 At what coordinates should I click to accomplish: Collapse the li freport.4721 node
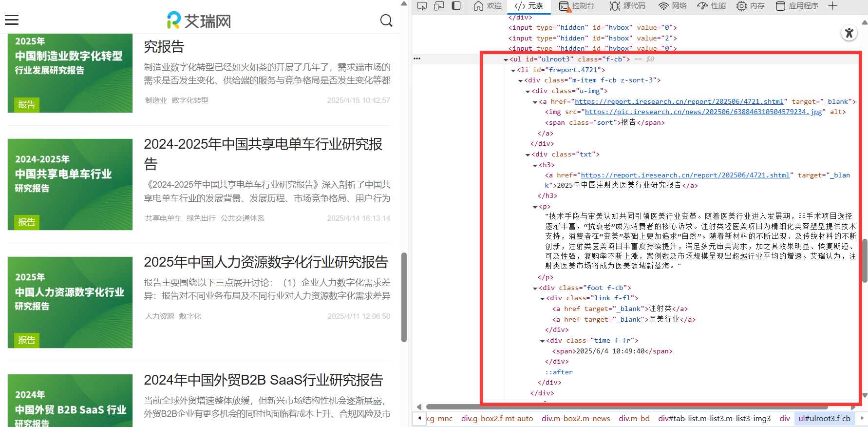tap(513, 70)
